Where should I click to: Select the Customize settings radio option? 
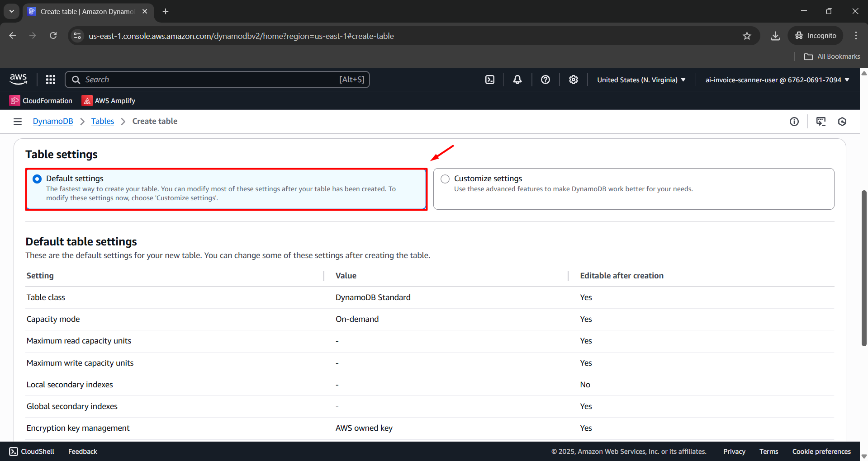445,179
